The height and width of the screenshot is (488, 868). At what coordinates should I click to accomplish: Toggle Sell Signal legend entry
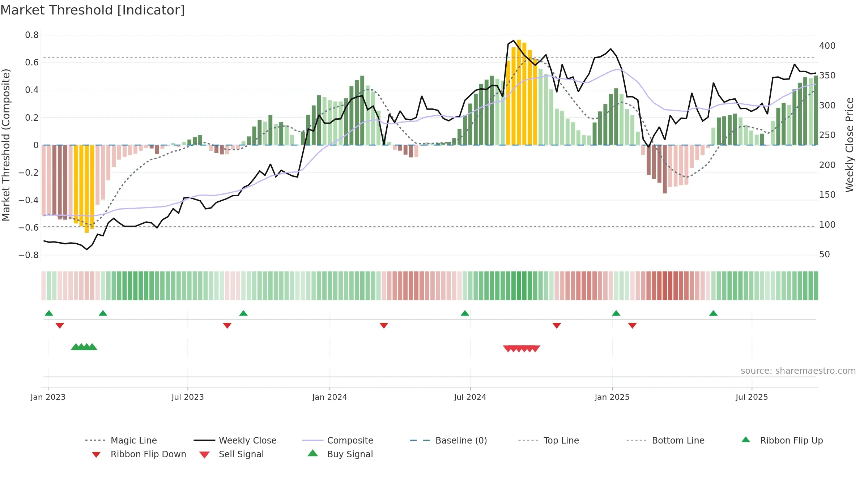(x=231, y=454)
